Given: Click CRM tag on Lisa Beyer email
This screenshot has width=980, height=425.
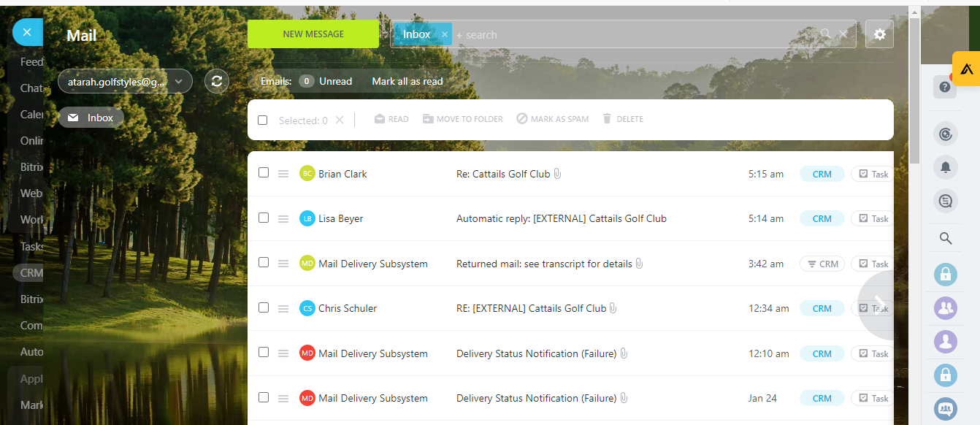Looking at the screenshot, I should click(822, 219).
